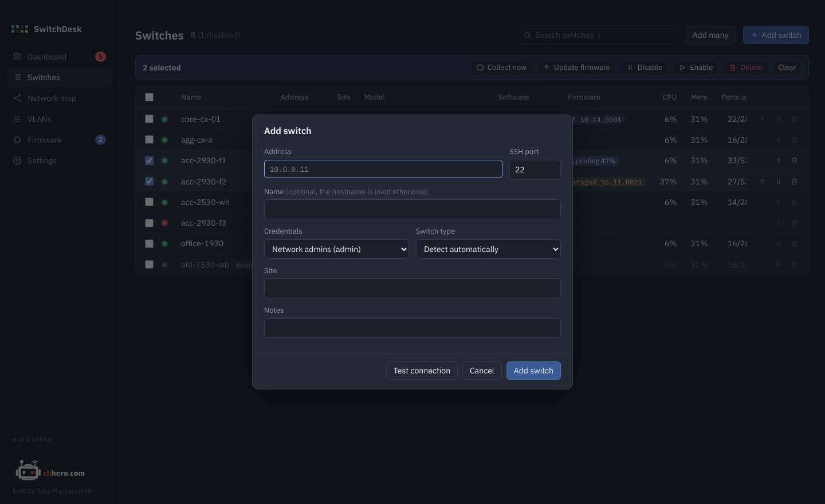The height and width of the screenshot is (504, 825).
Task: Click the Firmware badge showing 2
Action: [x=100, y=140]
